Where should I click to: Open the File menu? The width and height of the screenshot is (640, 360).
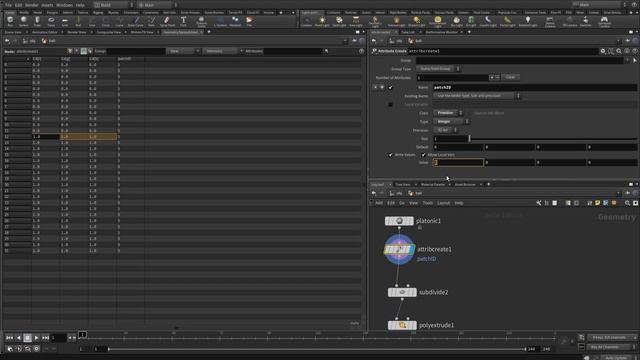(x=8, y=5)
